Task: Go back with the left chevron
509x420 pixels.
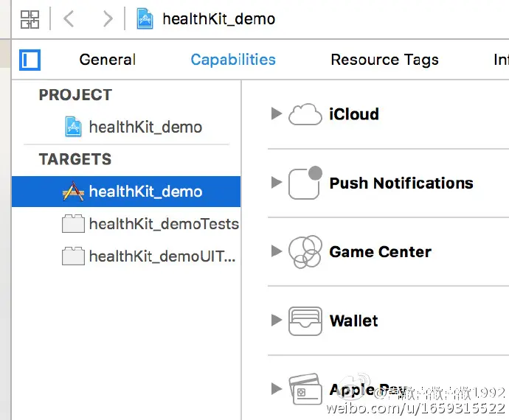Action: tap(69, 19)
